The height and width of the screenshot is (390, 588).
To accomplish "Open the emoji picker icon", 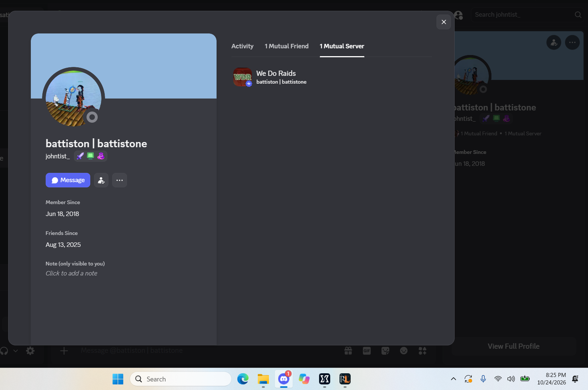I will [x=404, y=351].
